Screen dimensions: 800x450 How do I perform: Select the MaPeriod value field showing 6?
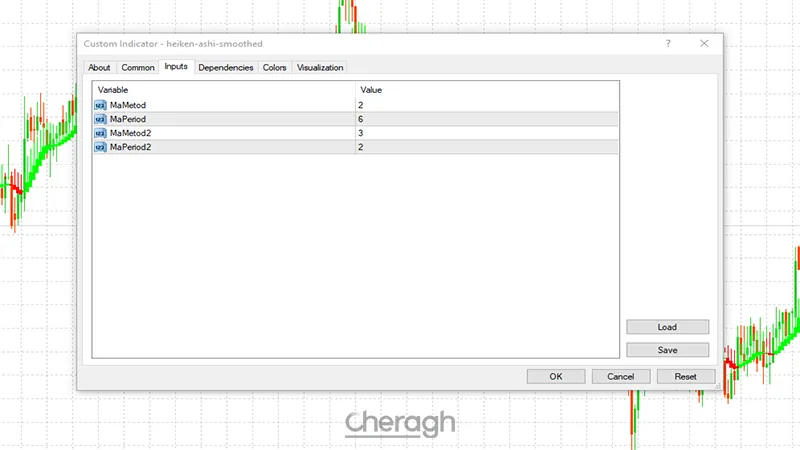[x=486, y=119]
